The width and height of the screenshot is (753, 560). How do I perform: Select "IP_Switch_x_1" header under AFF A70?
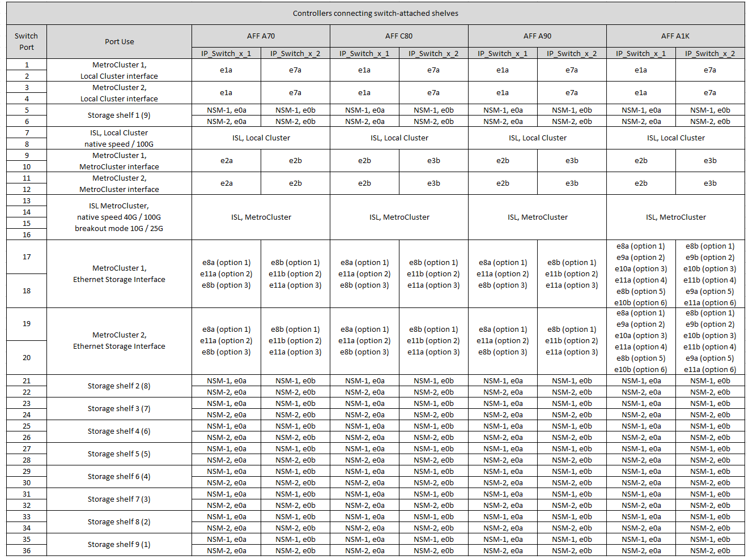click(226, 53)
